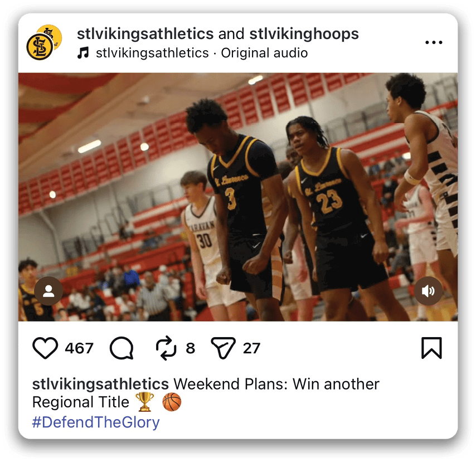Save the post with the bookmark icon
Viewport: 476px width, 462px height.
click(x=431, y=348)
